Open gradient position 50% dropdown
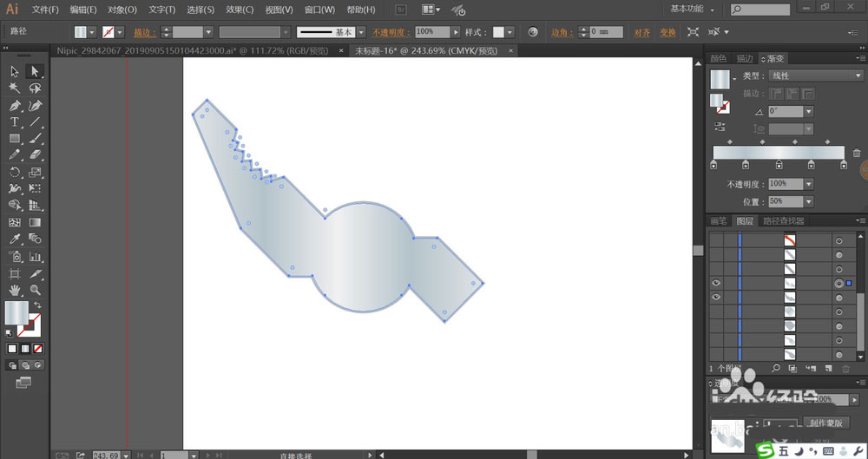Image resolution: width=868 pixels, height=459 pixels. [x=809, y=201]
